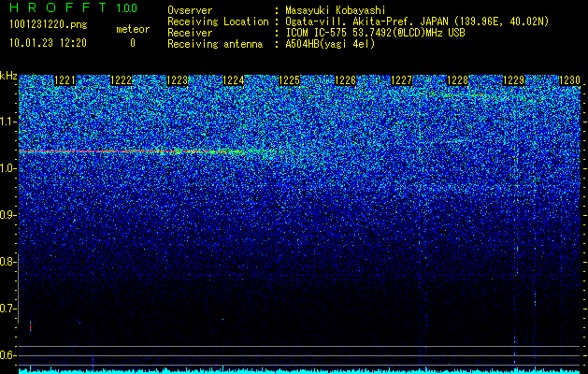Viewport: 588px width, 374px height.
Task: Click the 1230 time marker
Action: pyautogui.click(x=569, y=80)
